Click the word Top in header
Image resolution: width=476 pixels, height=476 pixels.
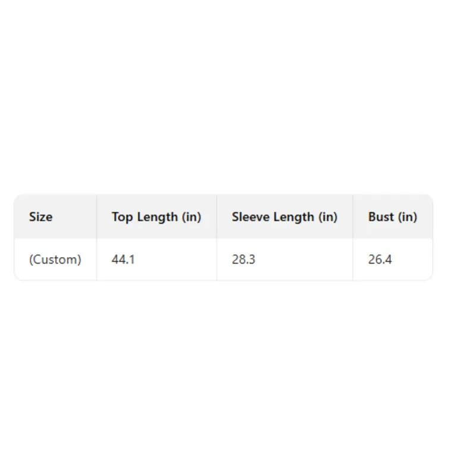coord(122,217)
